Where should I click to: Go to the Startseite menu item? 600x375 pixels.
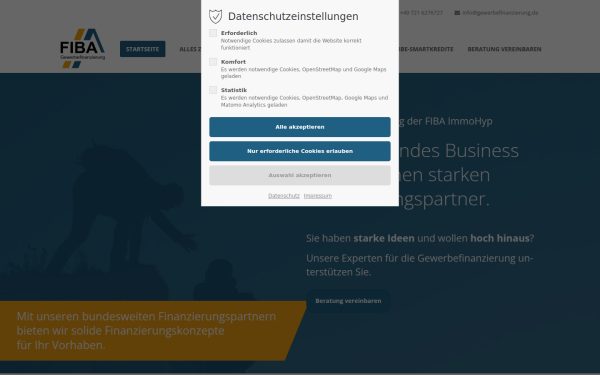click(142, 49)
